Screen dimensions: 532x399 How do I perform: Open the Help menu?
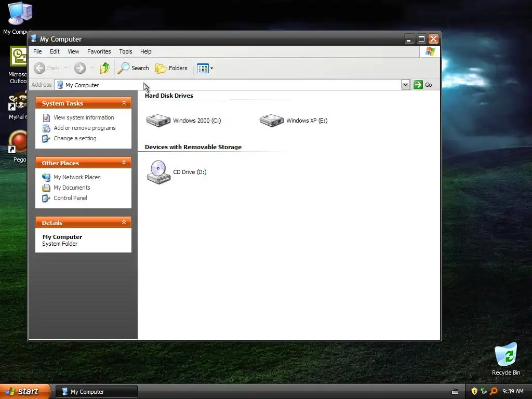tap(146, 51)
